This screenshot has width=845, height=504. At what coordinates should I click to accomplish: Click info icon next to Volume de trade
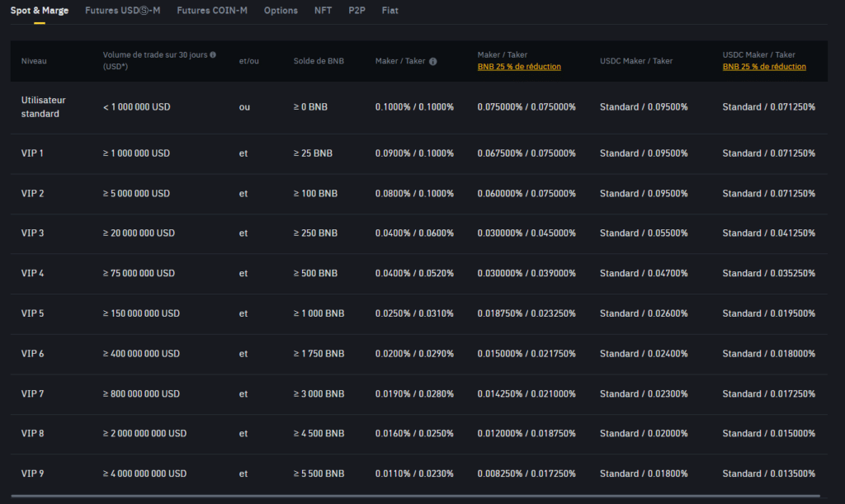coord(213,55)
